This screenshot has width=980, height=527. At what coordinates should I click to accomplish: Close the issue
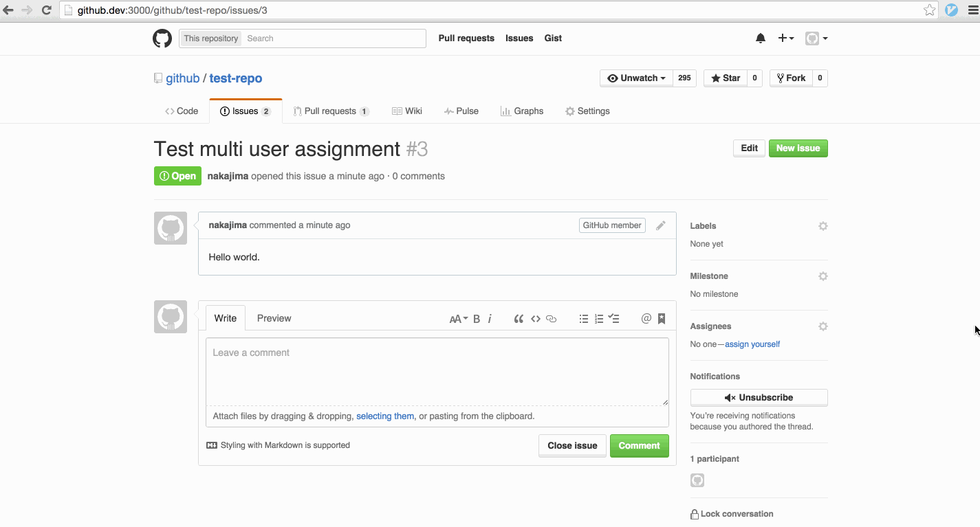pyautogui.click(x=572, y=445)
